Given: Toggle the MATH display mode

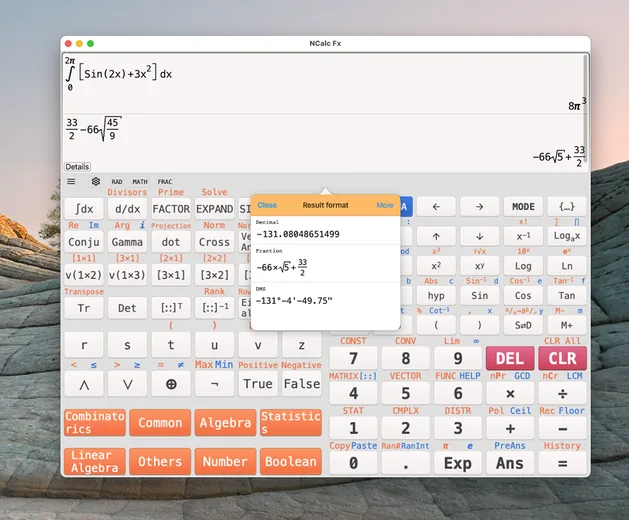Looking at the screenshot, I should point(140,182).
